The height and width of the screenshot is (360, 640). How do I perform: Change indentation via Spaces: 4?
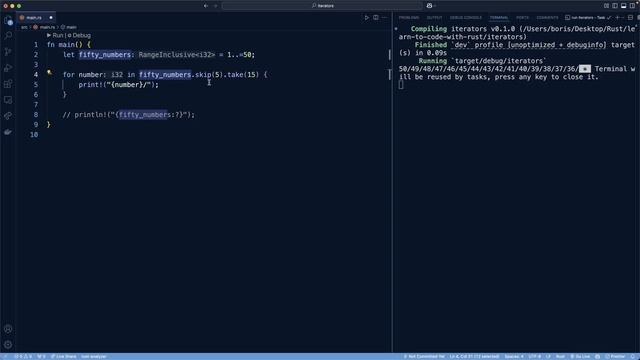[514, 356]
